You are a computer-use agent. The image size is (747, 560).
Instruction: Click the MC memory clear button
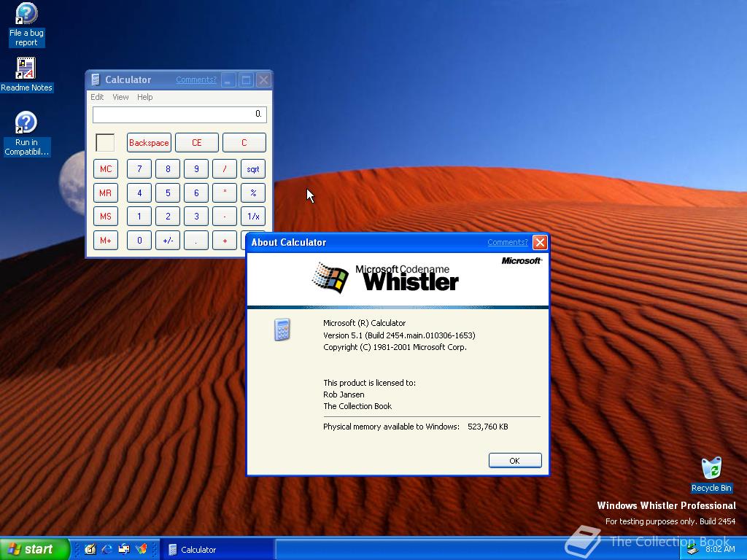tap(106, 169)
